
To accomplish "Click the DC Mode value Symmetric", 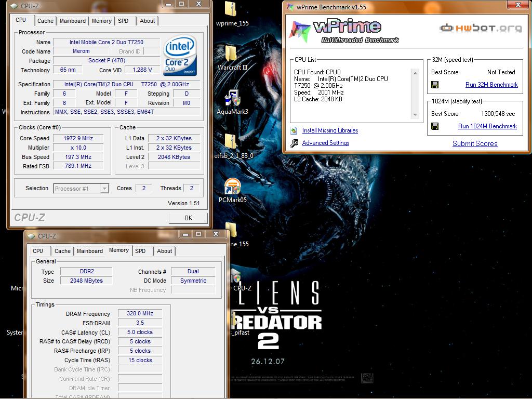I will point(193,281).
